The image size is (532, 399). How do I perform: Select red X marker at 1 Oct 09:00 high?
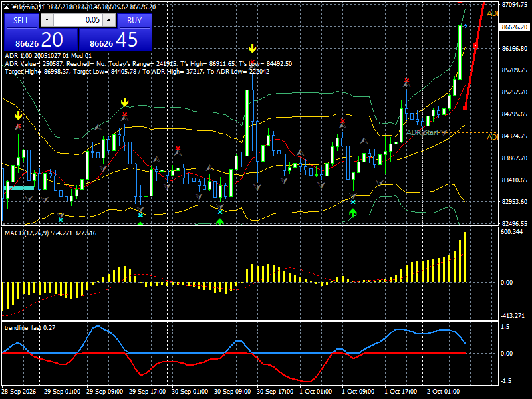click(342, 121)
